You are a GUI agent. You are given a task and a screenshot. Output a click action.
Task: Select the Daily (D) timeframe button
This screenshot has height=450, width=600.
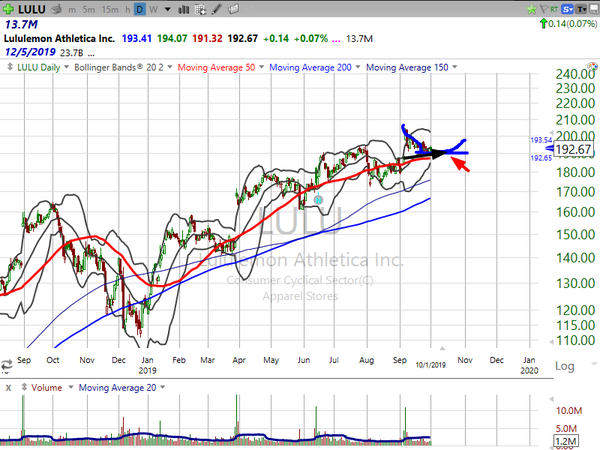pos(140,8)
